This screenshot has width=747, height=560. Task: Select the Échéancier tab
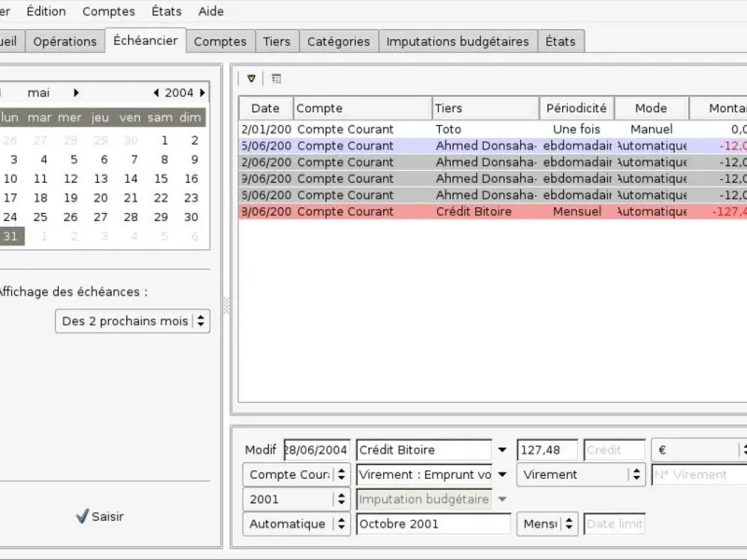tap(146, 40)
